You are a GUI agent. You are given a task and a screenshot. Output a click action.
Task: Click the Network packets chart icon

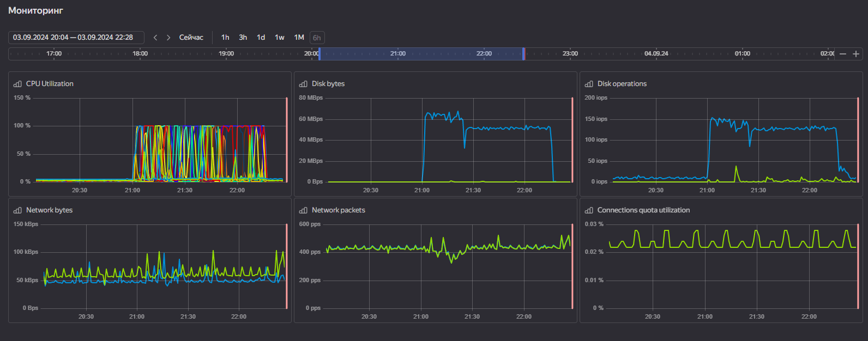click(x=303, y=210)
